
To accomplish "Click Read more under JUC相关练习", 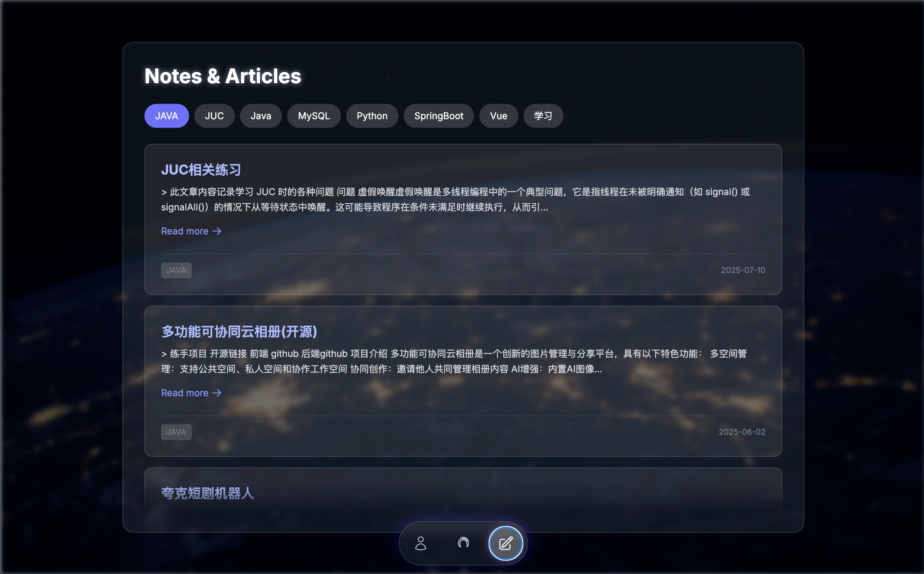I will tap(185, 231).
